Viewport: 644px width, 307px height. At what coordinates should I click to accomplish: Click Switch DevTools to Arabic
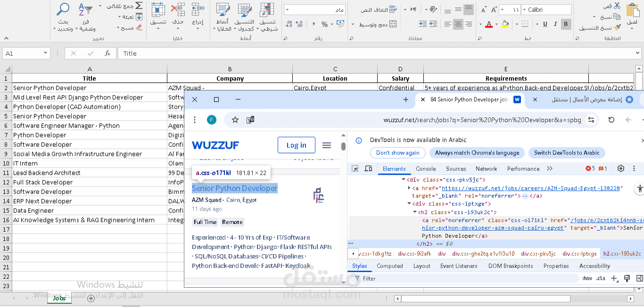click(567, 153)
